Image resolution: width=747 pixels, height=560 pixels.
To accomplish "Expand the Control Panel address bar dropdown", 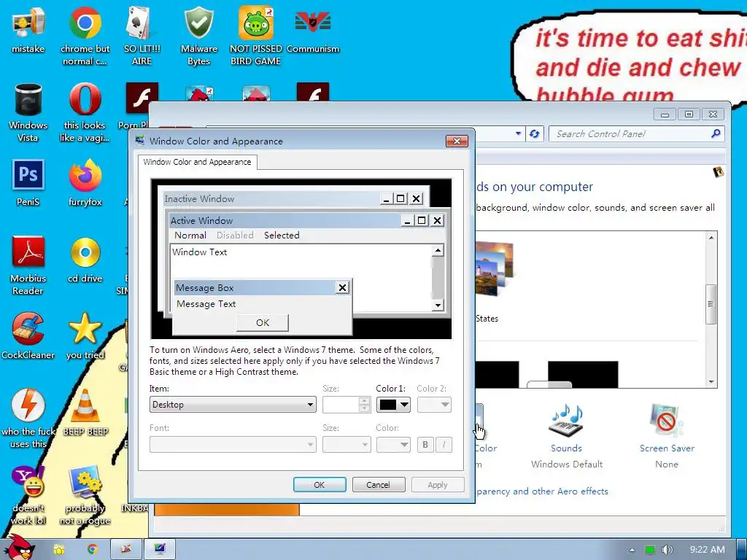I will tap(518, 134).
